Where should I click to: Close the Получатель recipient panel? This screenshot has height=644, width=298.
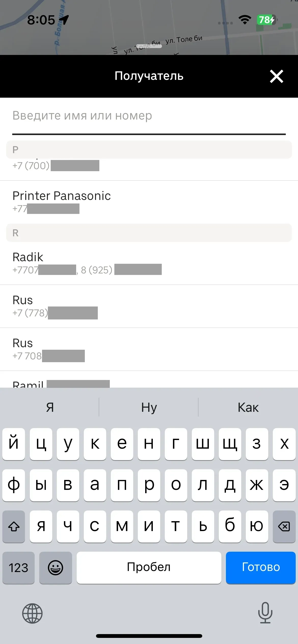point(276,76)
